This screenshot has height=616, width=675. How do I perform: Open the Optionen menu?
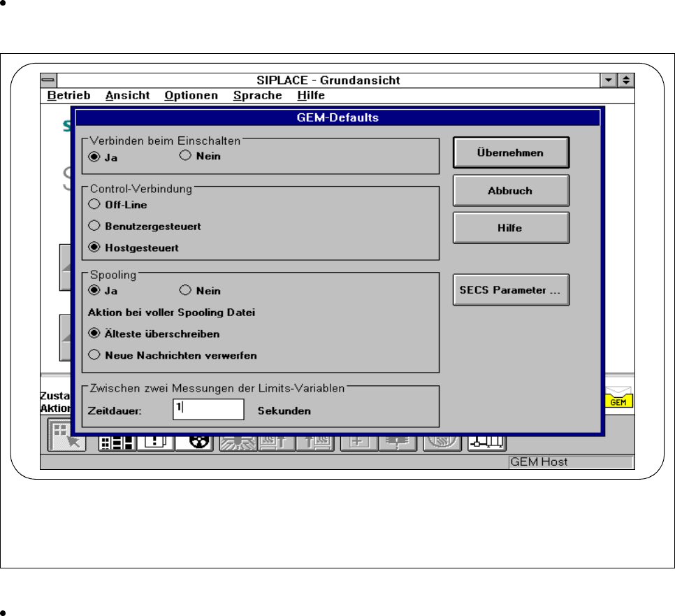191,95
